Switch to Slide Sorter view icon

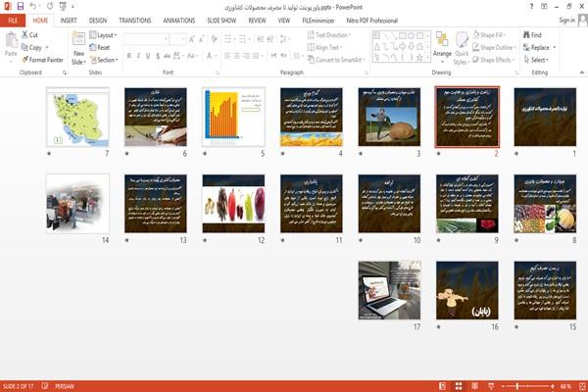pos(459,386)
